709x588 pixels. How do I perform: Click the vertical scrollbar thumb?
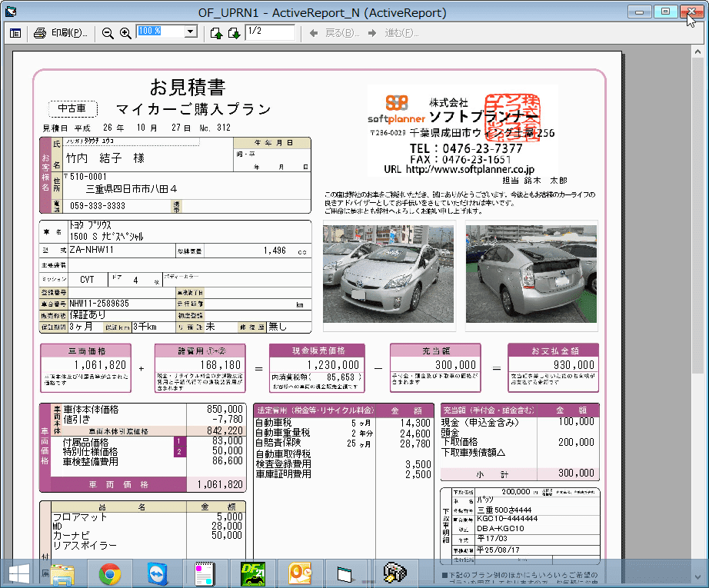tap(697, 216)
